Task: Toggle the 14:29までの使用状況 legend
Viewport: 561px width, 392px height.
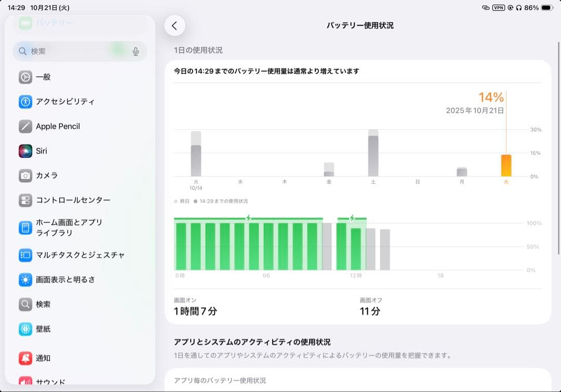Action: pyautogui.click(x=224, y=200)
